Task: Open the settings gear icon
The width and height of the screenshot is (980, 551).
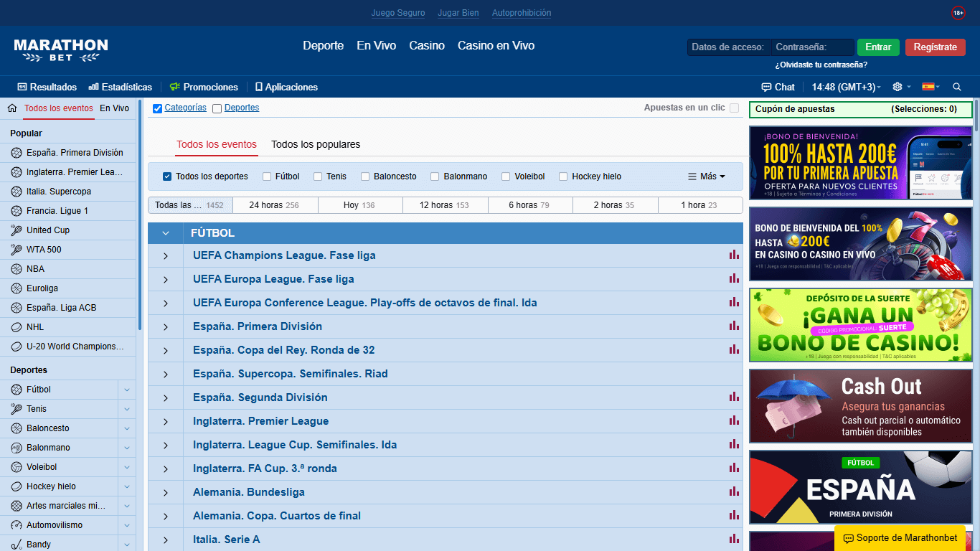Action: pos(897,87)
